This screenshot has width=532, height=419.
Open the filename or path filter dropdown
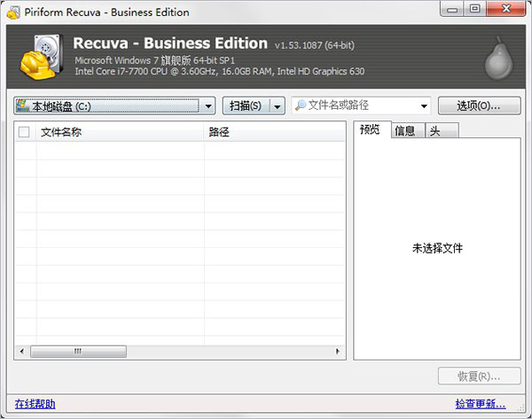[423, 106]
